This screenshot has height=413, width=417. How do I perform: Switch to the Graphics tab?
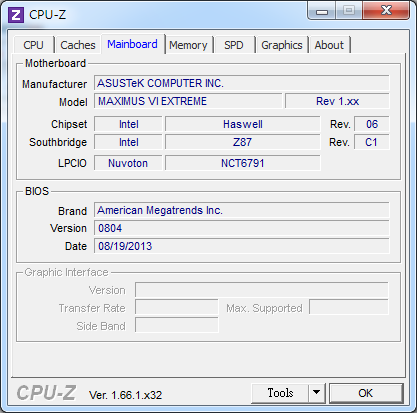[x=282, y=45]
